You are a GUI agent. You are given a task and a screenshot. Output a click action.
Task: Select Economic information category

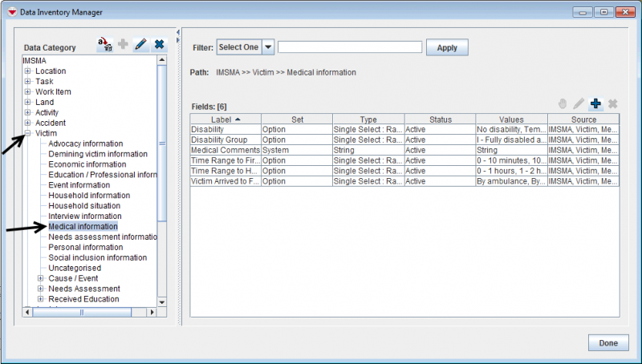[87, 164]
